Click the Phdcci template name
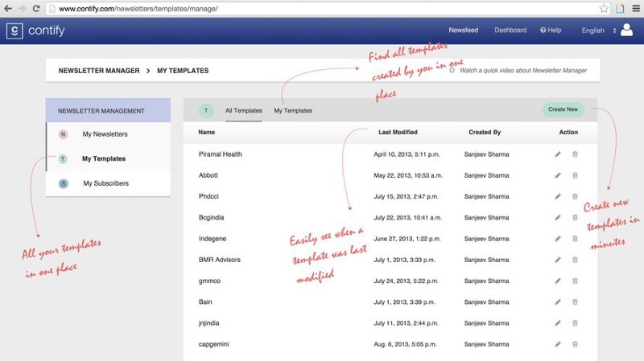Image resolution: width=644 pixels, height=361 pixels. coord(208,196)
